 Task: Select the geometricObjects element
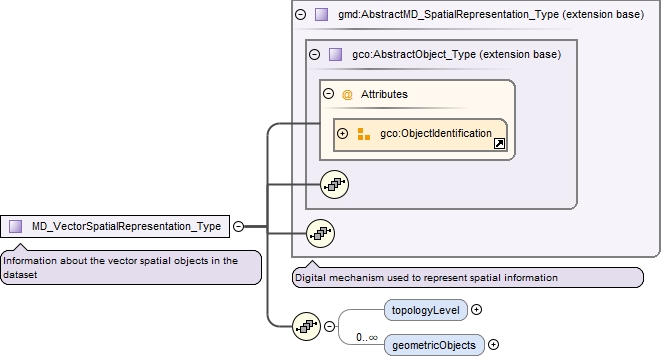(x=434, y=345)
